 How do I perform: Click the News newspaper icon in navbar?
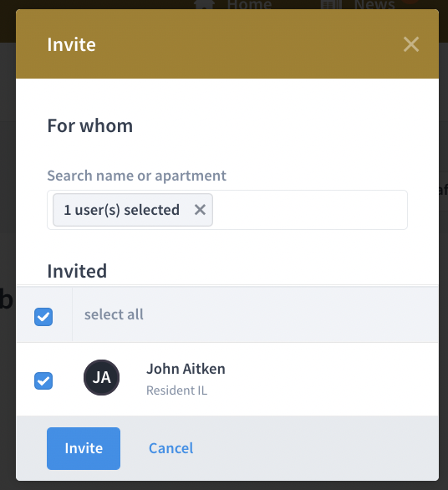click(331, 4)
